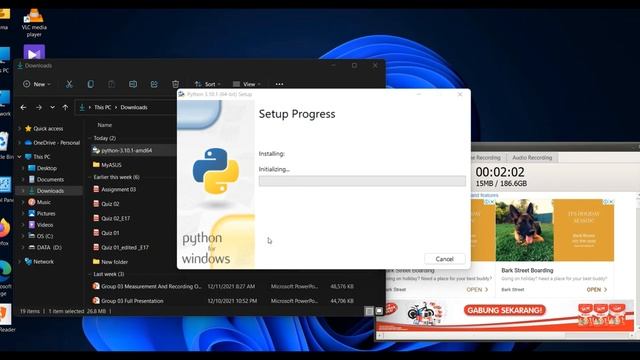Click the Share icon in Explorer toolbar

[x=154, y=84]
